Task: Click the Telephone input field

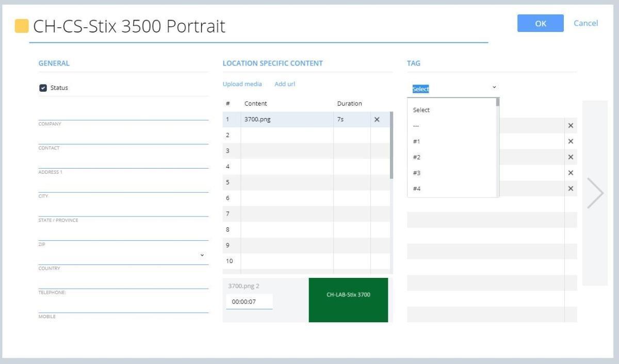Action: click(x=123, y=281)
